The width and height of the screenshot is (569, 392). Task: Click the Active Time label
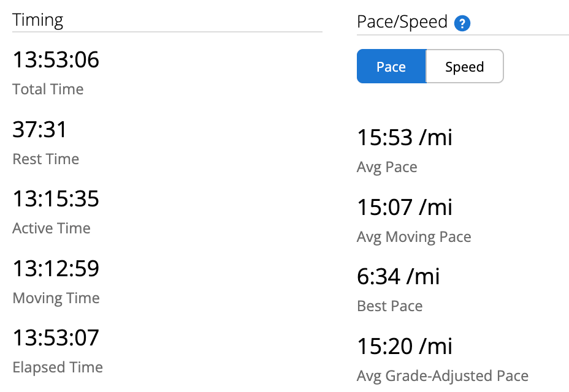click(52, 228)
